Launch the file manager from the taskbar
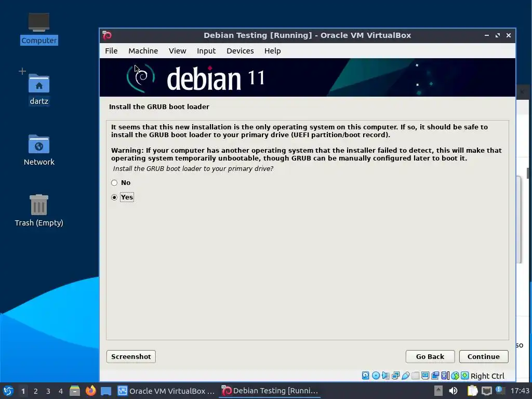The height and width of the screenshot is (399, 532). pyautogui.click(x=75, y=391)
